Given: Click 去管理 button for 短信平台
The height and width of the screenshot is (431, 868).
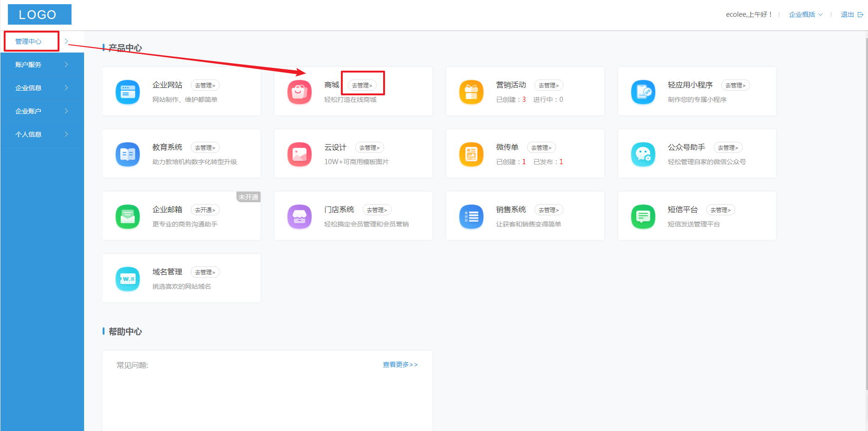Looking at the screenshot, I should click(721, 210).
